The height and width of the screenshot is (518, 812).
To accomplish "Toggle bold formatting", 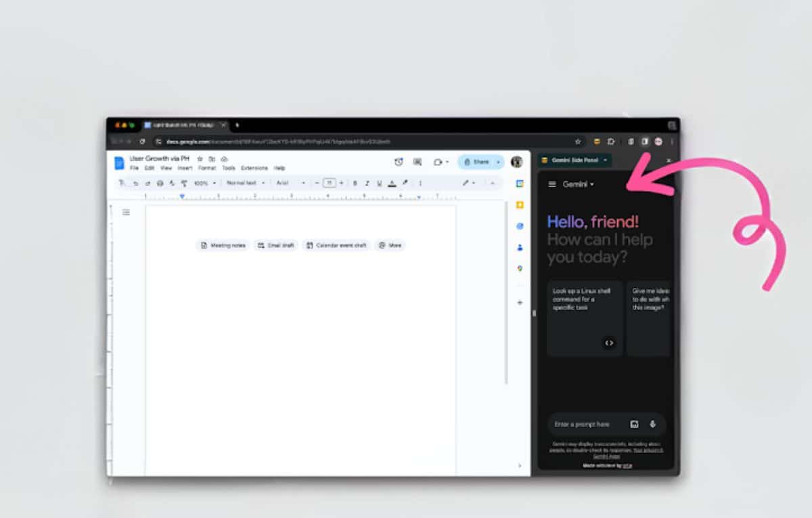I will pyautogui.click(x=355, y=184).
